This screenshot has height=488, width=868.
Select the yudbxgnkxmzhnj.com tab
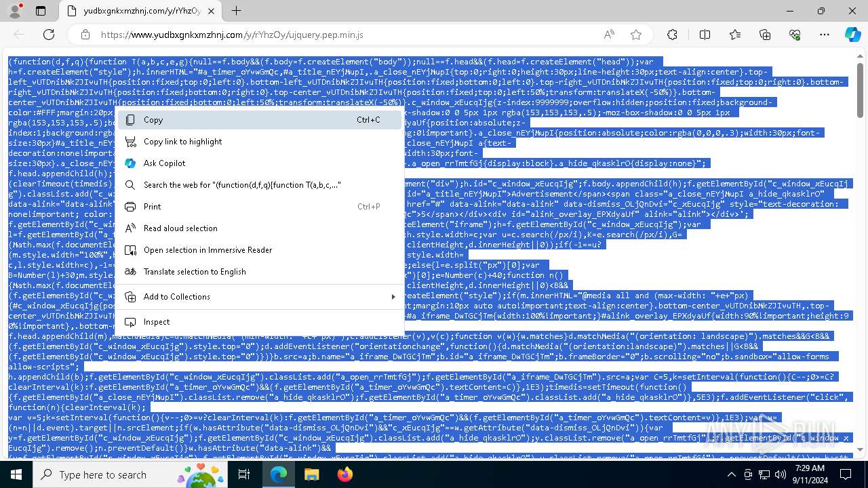140,11
